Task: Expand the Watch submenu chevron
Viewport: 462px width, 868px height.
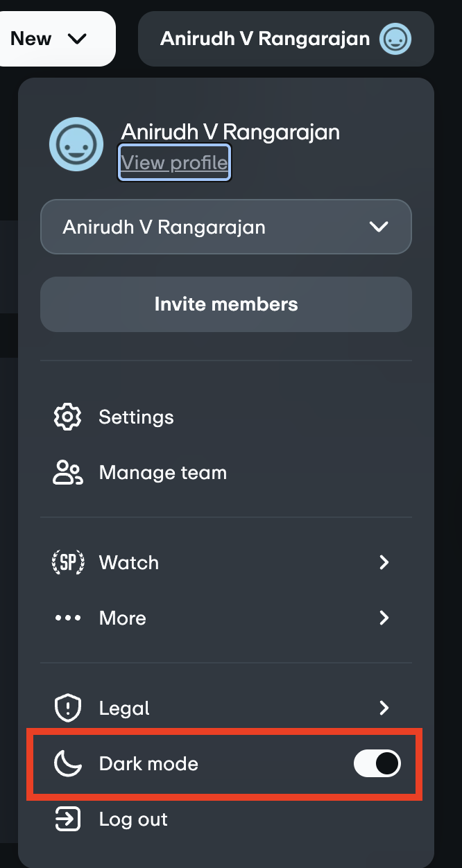Action: [384, 562]
